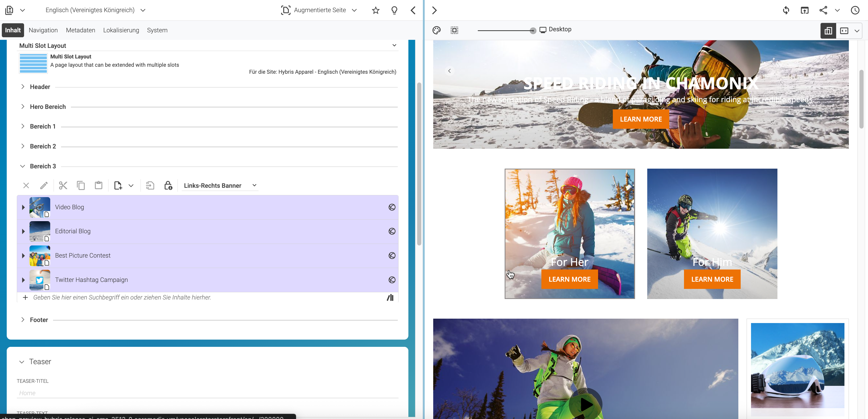
Task: Click the import content icon in list toolbar
Action: pos(150,185)
